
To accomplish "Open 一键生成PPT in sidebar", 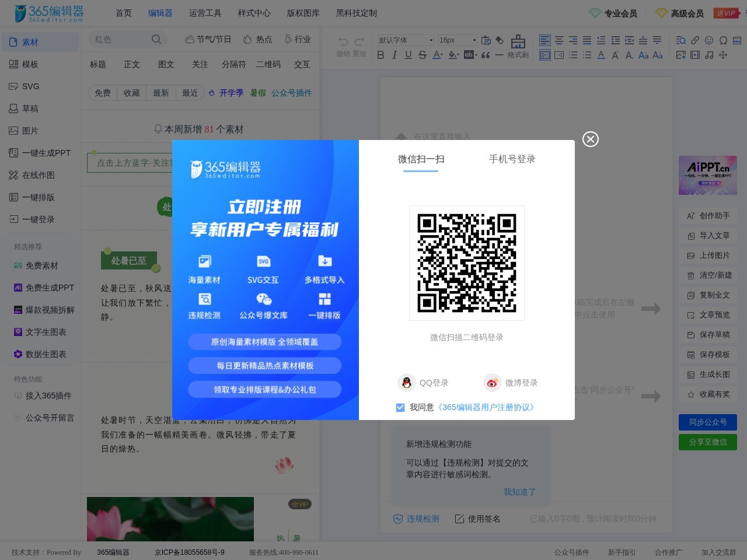I will 40,153.
